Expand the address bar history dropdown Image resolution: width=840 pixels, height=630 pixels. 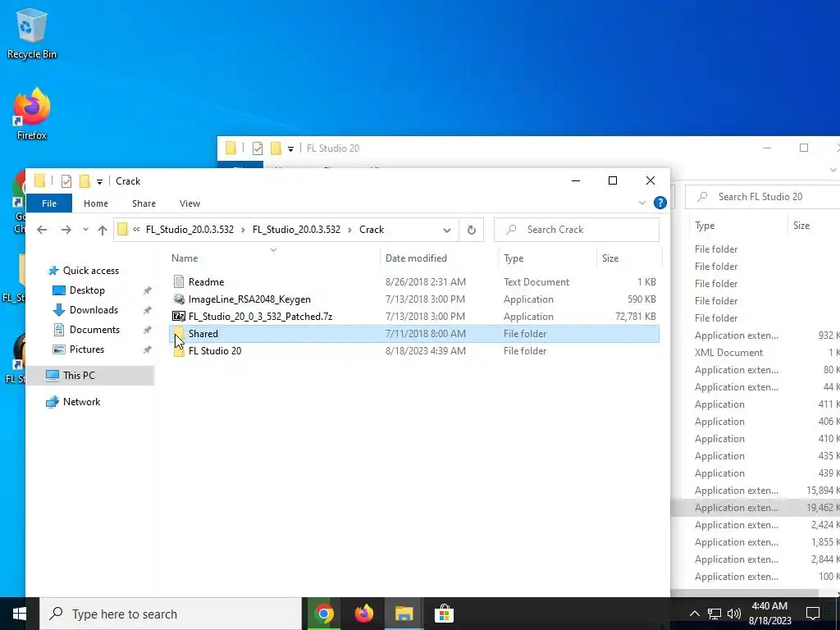coord(447,230)
